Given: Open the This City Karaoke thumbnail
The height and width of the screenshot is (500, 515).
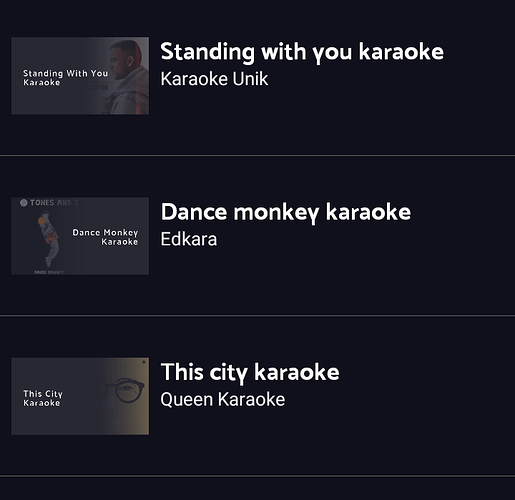Looking at the screenshot, I should [80, 396].
